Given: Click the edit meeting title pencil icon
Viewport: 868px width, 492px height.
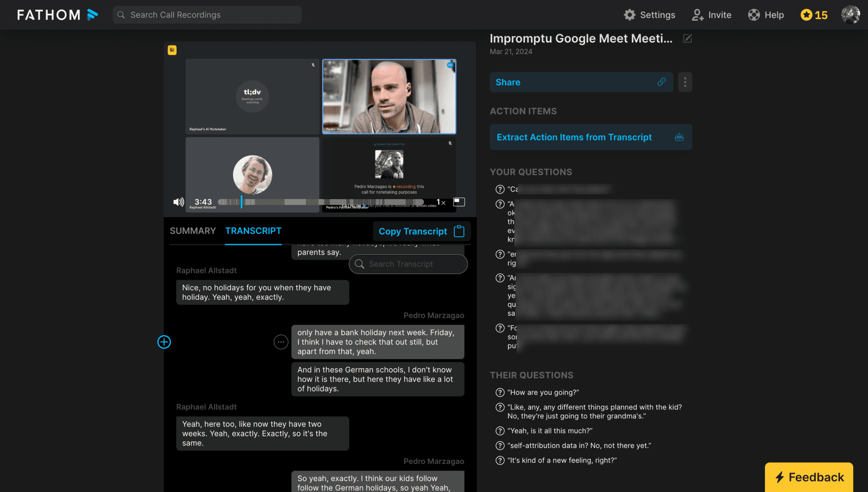Looking at the screenshot, I should (x=687, y=39).
